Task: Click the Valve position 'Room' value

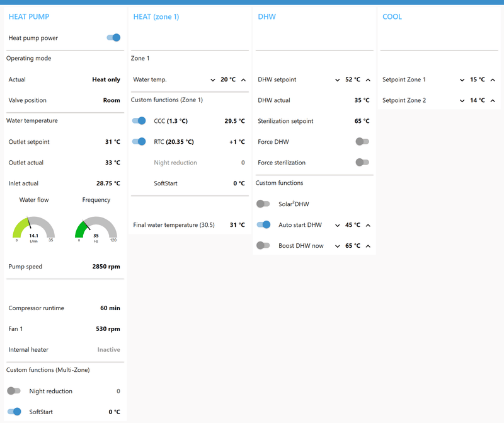Action: click(x=112, y=100)
